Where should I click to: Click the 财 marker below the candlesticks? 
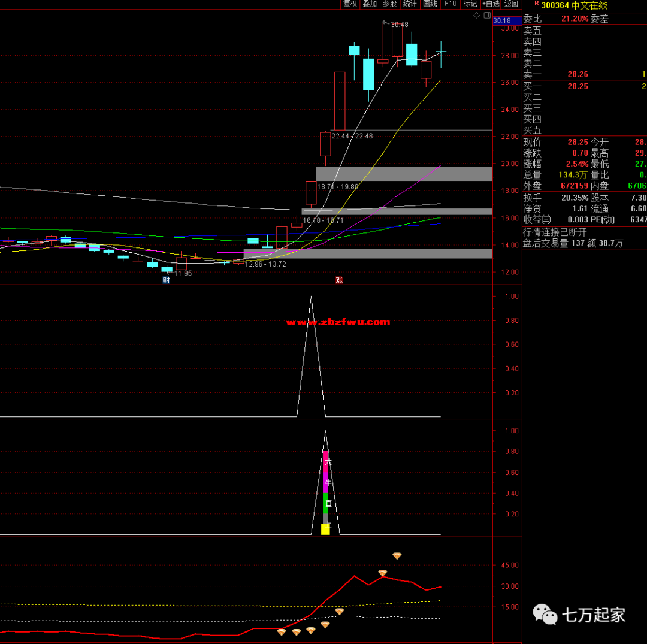[x=167, y=280]
